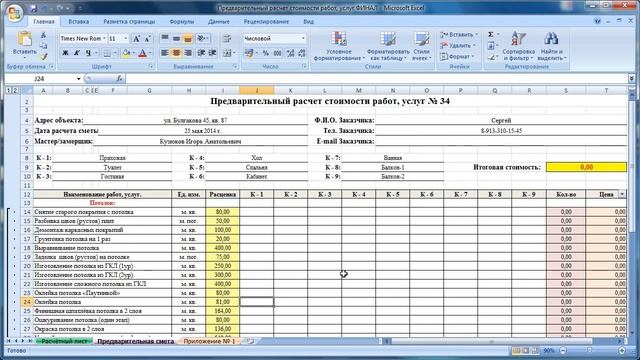The image size is (640, 360).
Task: Toggle align text right
Action: point(188,53)
